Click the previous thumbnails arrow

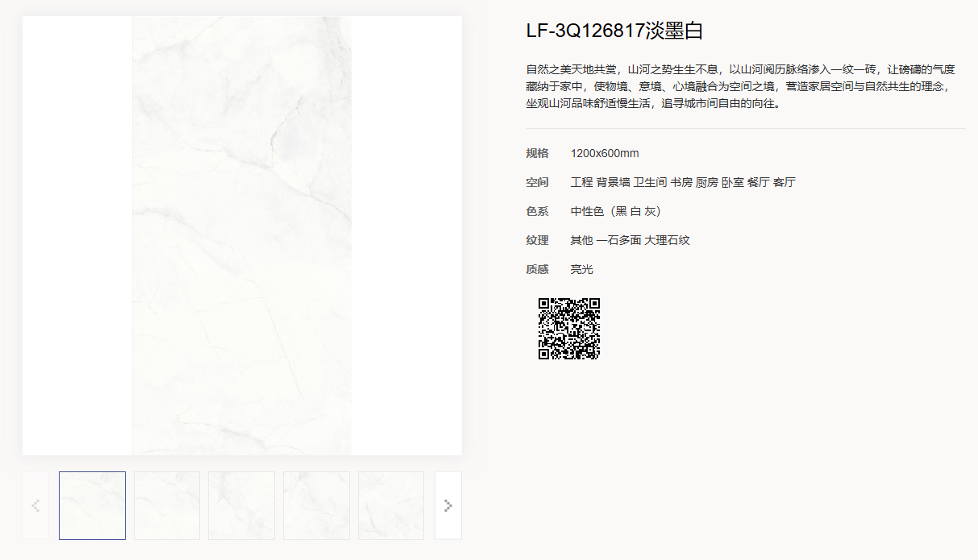(x=35, y=505)
